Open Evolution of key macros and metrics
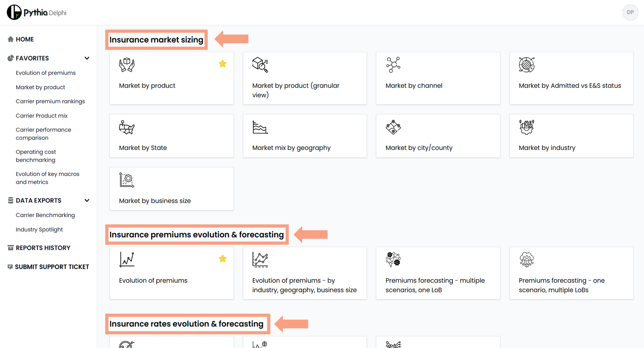 tap(47, 178)
